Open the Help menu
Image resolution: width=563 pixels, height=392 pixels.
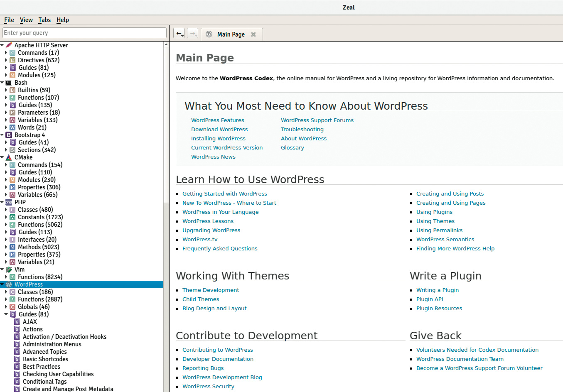click(63, 20)
